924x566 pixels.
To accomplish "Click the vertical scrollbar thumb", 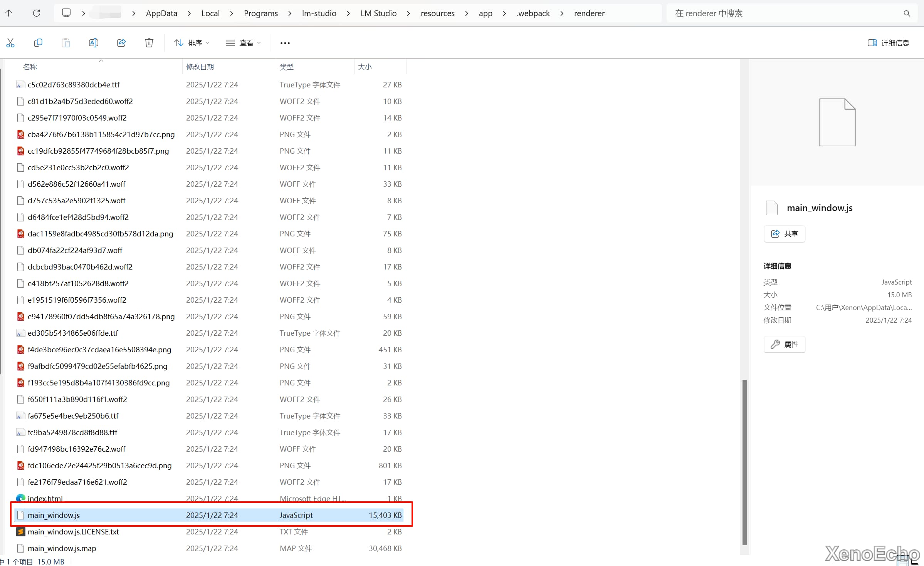I will [744, 462].
